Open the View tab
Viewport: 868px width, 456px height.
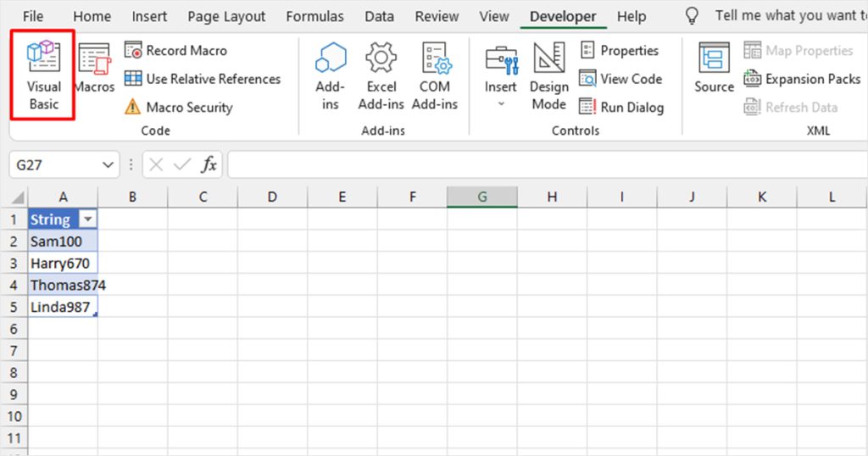(494, 17)
